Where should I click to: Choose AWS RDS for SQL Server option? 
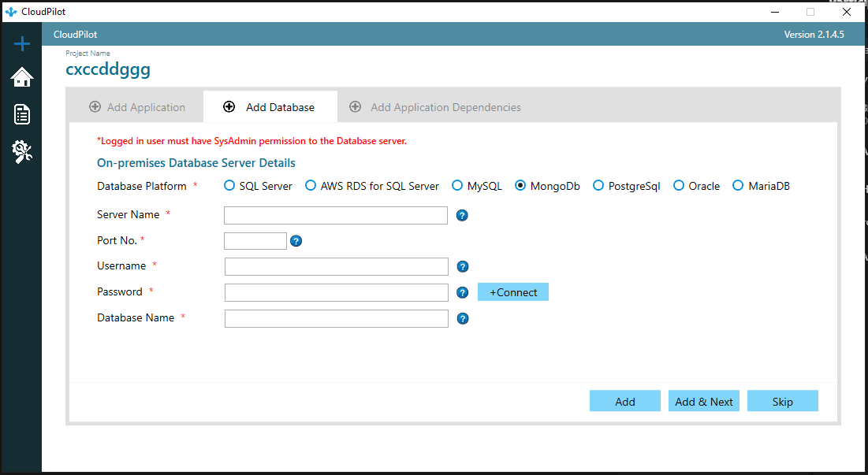pos(311,186)
